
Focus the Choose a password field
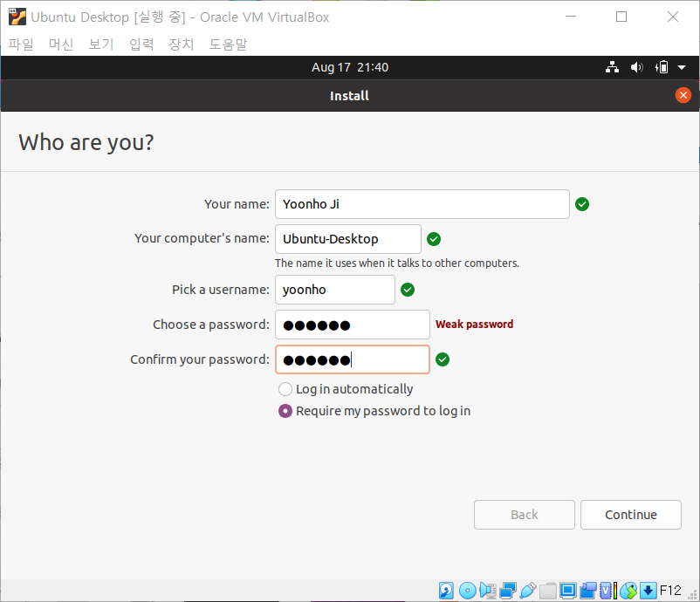(x=353, y=325)
